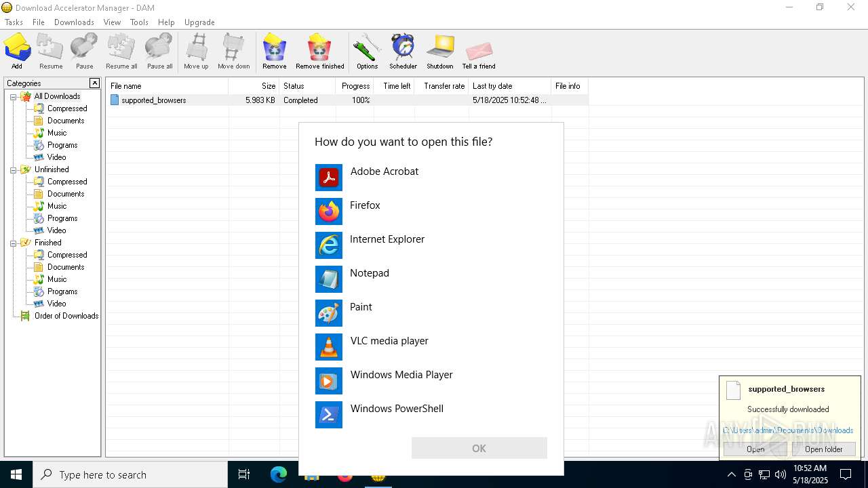868x488 pixels.
Task: Open the notification center icon
Action: point(846,474)
